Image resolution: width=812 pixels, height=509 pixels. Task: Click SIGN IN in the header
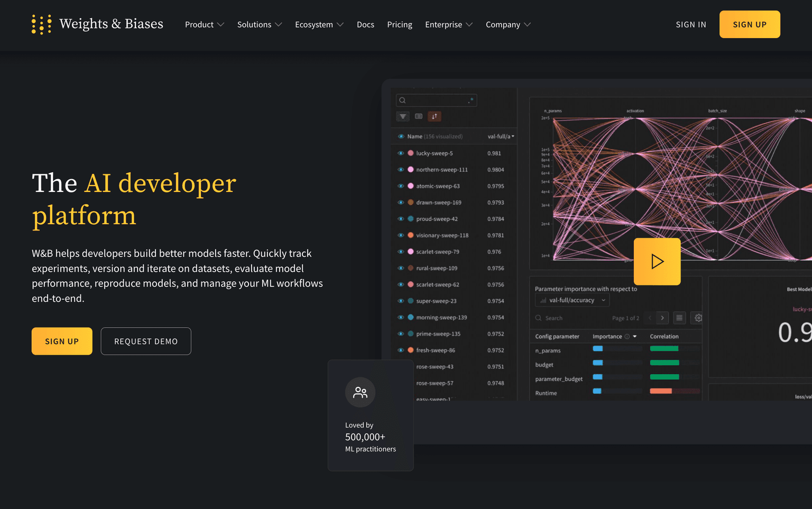tap(691, 24)
